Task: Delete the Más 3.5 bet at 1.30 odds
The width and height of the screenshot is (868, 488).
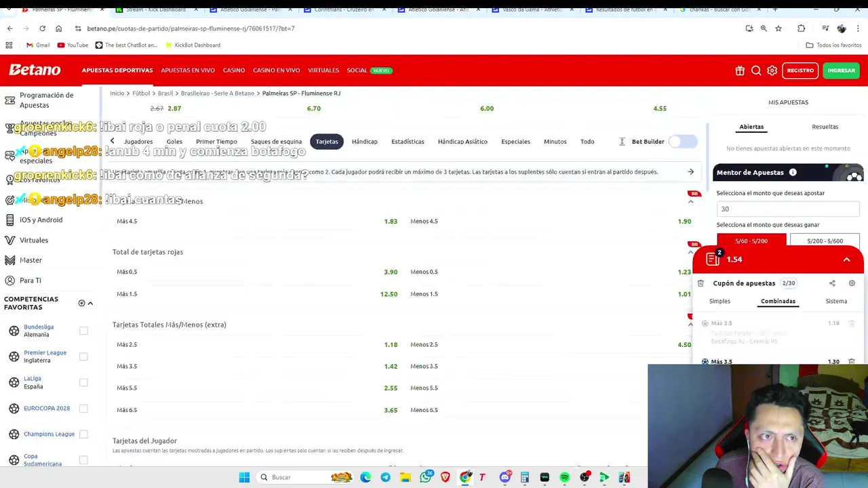Action: tap(852, 361)
